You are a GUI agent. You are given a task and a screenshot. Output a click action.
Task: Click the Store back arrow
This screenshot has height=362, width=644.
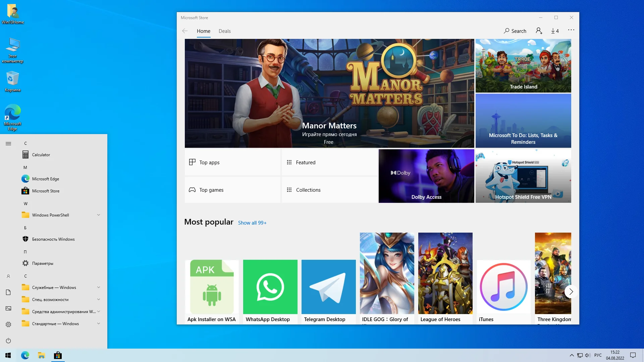click(185, 31)
